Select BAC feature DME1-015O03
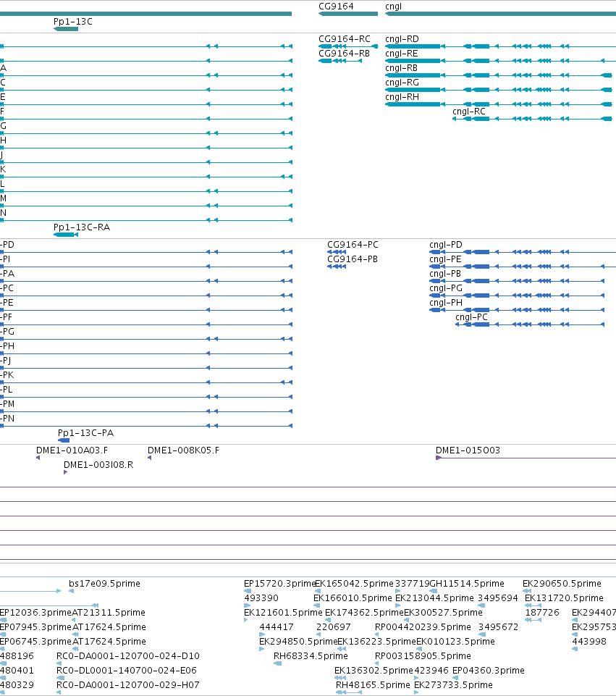The image size is (616, 696). (468, 450)
